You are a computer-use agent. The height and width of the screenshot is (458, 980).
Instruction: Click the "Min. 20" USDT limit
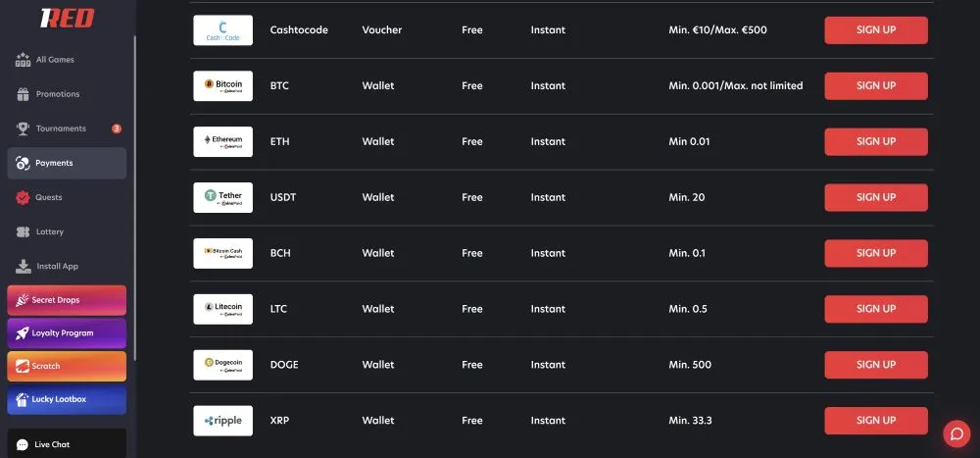point(686,197)
